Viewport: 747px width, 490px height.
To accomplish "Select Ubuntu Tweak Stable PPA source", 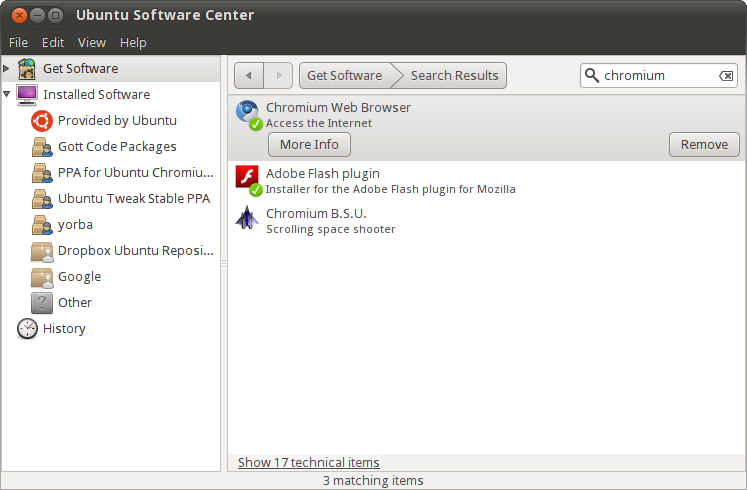I will (x=133, y=198).
